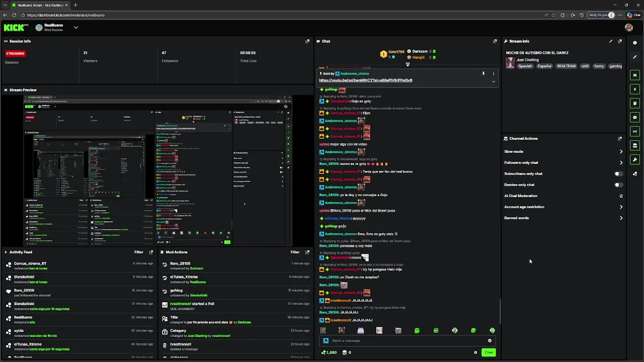Click the three-dots icon at sidebar bottom
Viewport: 644px width, 362px height.
click(635, 173)
